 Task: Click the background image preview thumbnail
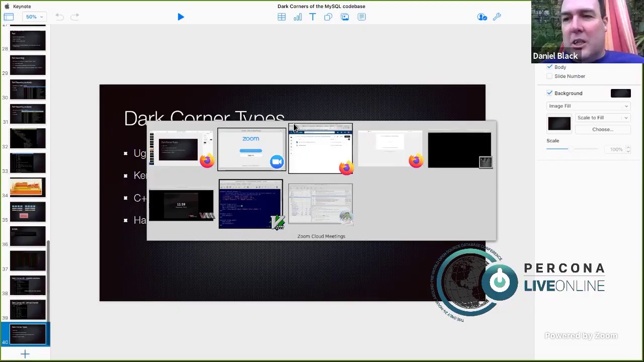point(559,123)
